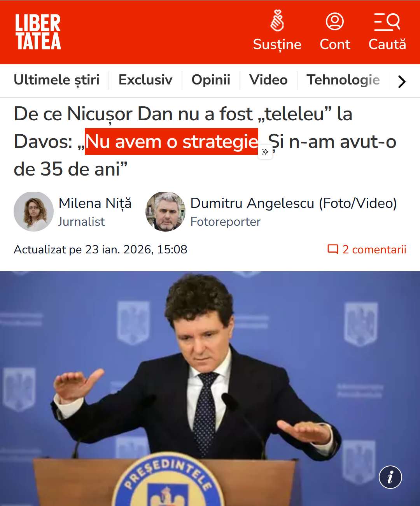Expand more categories with the right chevron

402,81
